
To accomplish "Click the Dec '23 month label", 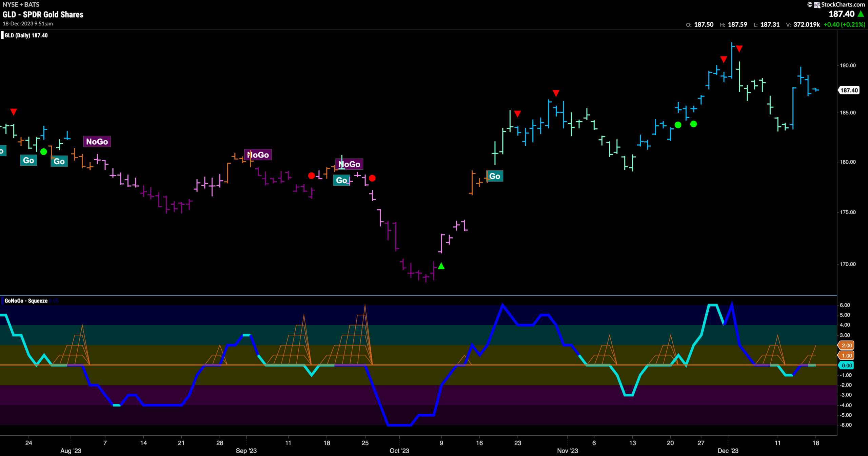I will [728, 451].
